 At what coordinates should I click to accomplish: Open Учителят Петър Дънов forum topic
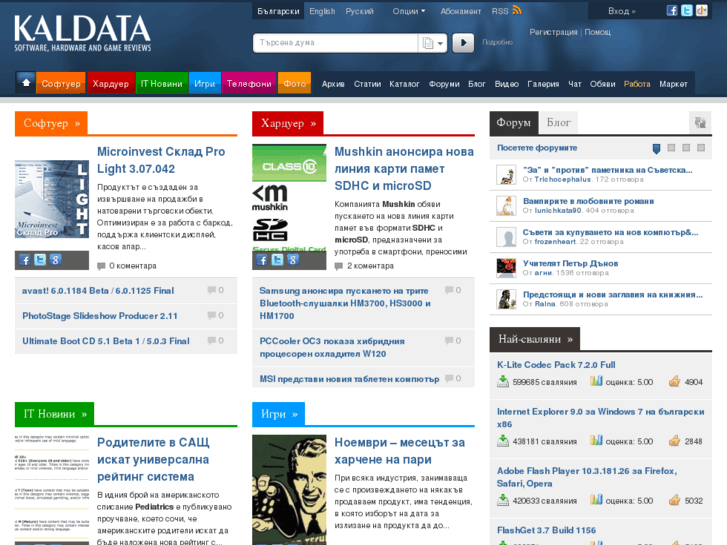(570, 263)
